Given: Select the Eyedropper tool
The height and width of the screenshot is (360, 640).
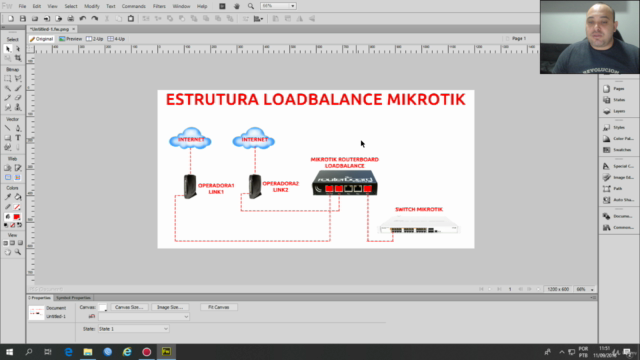Looking at the screenshot, I should coord(8,197).
